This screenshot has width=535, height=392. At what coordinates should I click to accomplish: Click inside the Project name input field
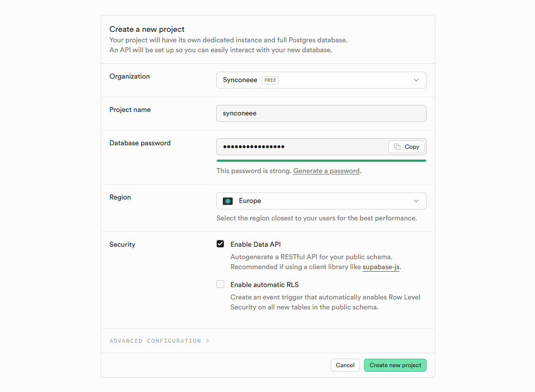point(321,113)
